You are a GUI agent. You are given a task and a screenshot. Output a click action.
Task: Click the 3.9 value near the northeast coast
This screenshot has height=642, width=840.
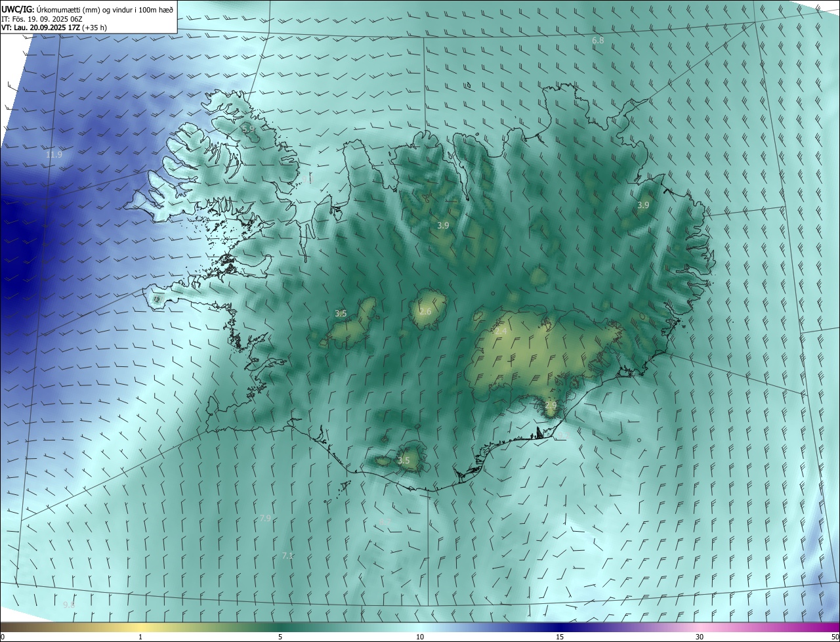tap(643, 205)
